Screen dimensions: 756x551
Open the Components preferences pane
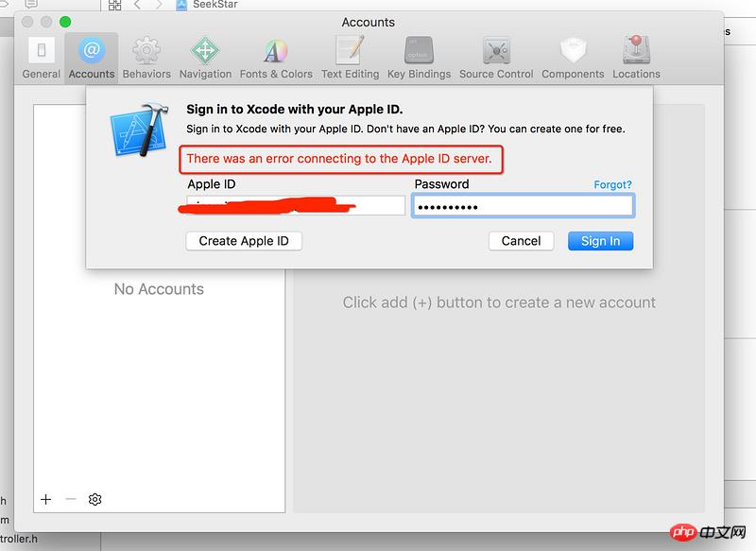click(573, 58)
